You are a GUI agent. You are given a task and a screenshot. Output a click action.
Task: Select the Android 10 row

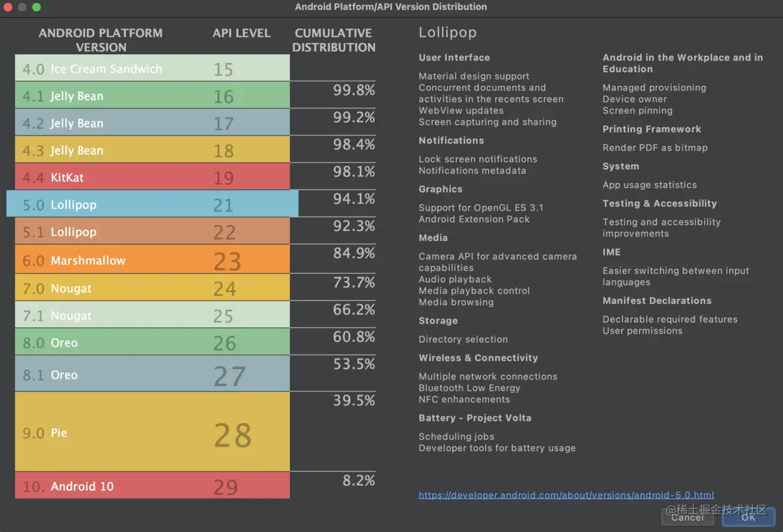(x=152, y=485)
